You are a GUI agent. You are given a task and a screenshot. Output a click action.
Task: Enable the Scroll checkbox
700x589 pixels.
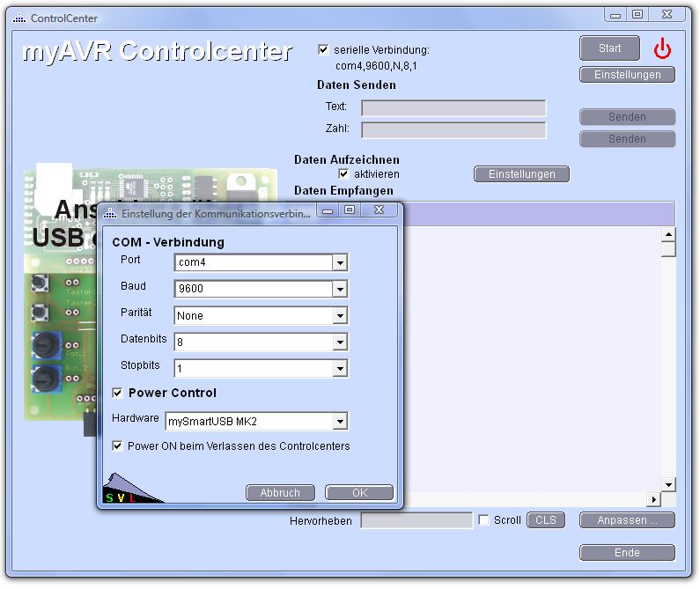pos(483,520)
